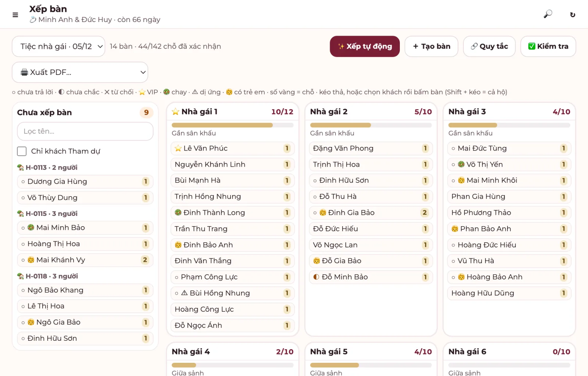Select guest 'Nguyễn Khánh Linh' at Nhà gái 1
This screenshot has height=376, width=588.
pyautogui.click(x=232, y=164)
